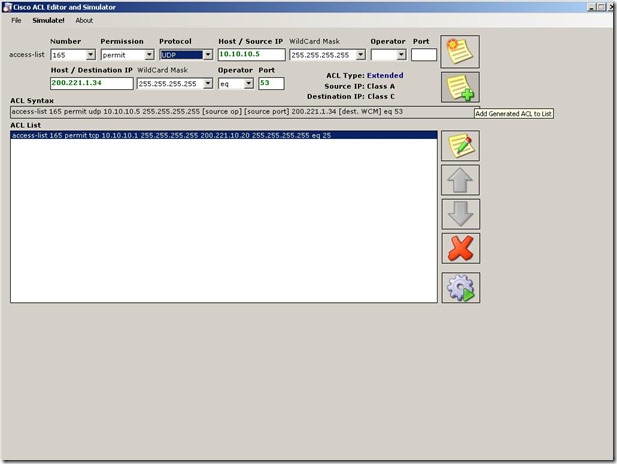Open the About menu
The width and height of the screenshot is (617, 464).
point(84,20)
